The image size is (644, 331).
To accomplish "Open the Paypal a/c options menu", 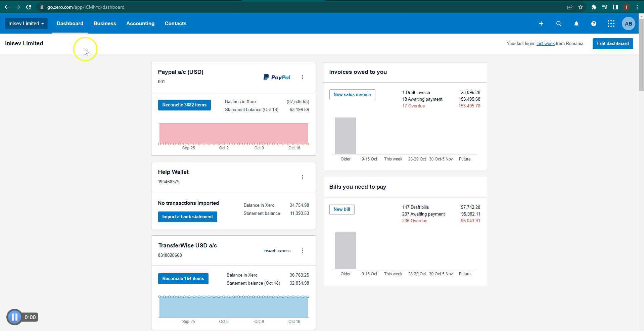I will 302,77.
